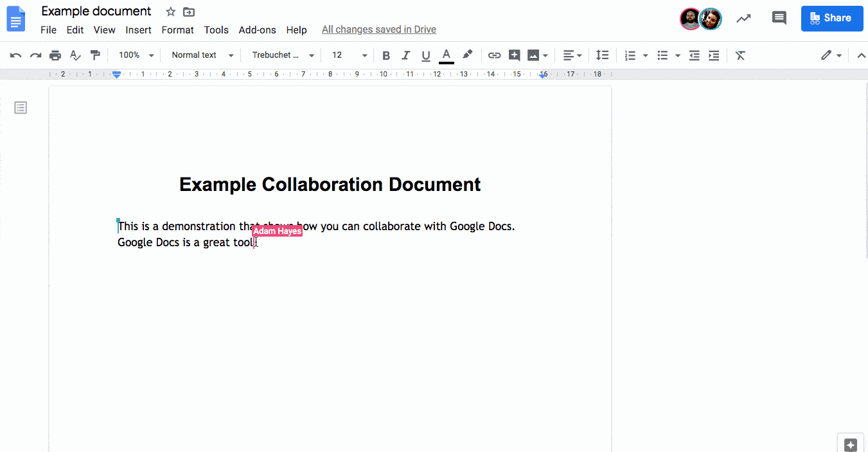The width and height of the screenshot is (868, 452).
Task: View the activity dashboard trend icon
Action: [x=743, y=18]
